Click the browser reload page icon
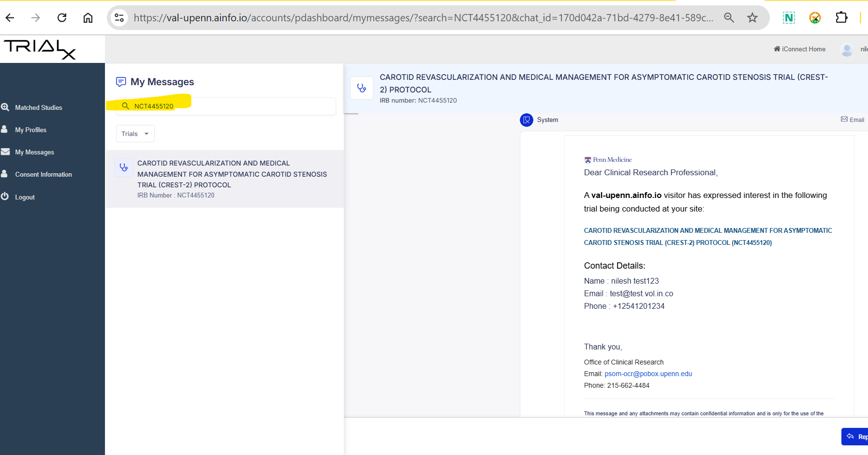Image resolution: width=868 pixels, height=455 pixels. click(x=62, y=18)
